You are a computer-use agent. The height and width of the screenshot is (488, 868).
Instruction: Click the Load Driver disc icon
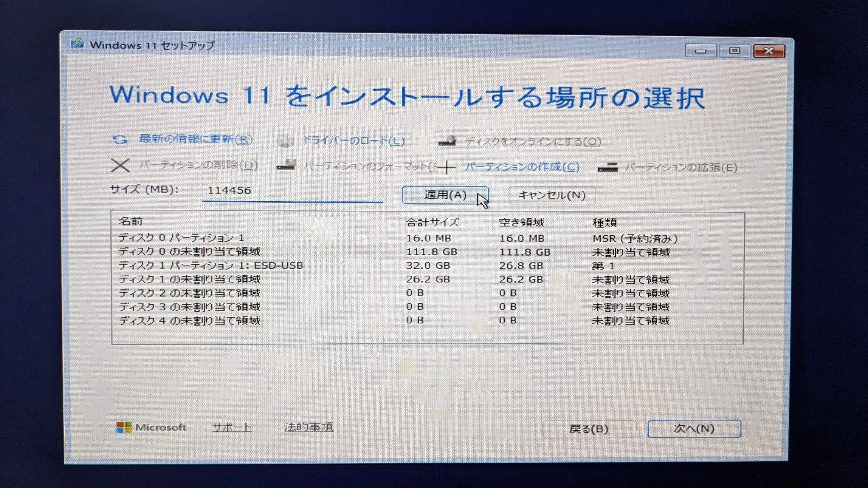point(285,141)
